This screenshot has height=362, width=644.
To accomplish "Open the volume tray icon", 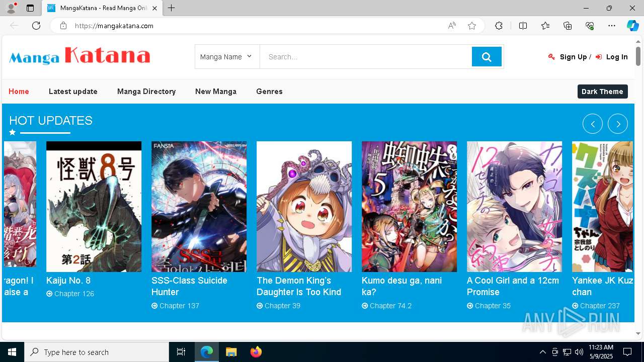I will coord(579,352).
